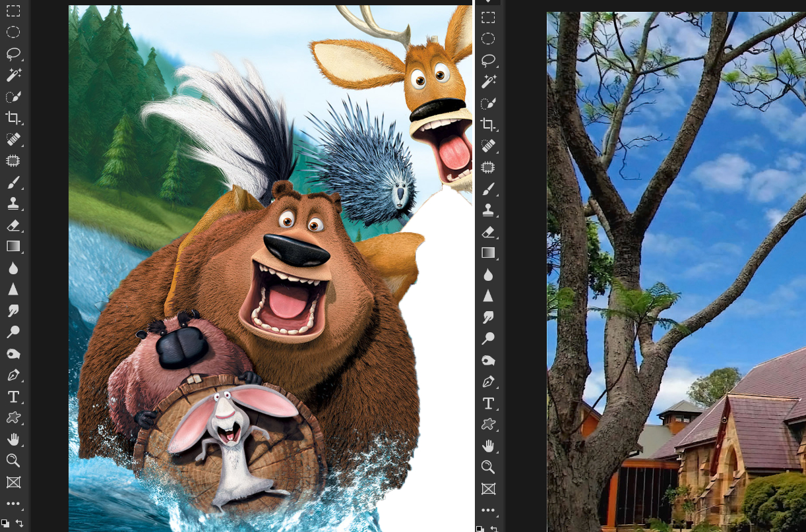Image resolution: width=806 pixels, height=532 pixels.
Task: Select the Sharpen tool beside cartoon image
Action: [x=13, y=289]
